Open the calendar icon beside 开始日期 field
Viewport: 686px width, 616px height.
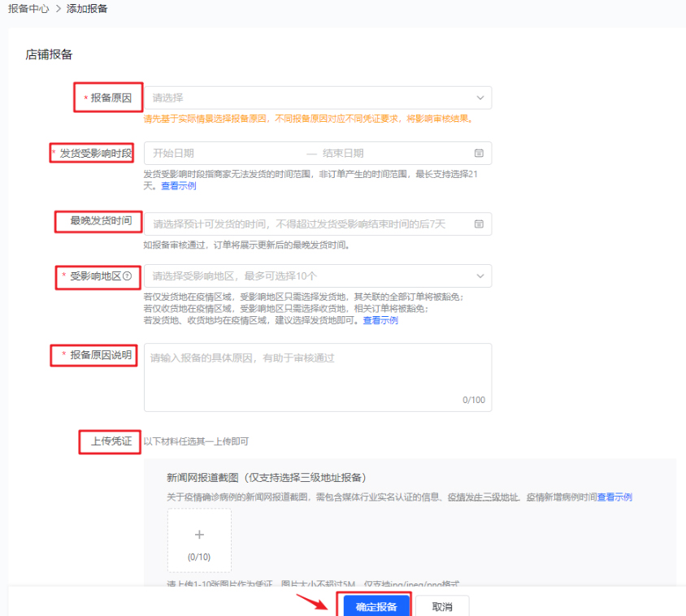(478, 153)
